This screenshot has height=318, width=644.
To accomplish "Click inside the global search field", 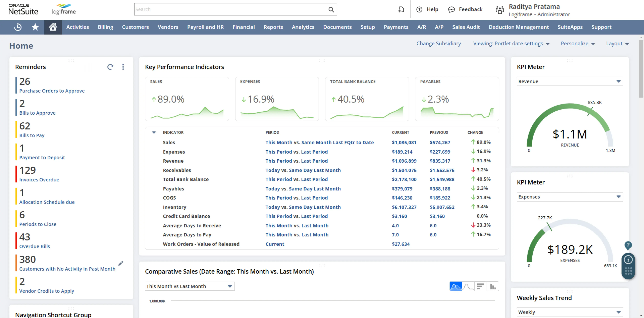I will 225,9.
